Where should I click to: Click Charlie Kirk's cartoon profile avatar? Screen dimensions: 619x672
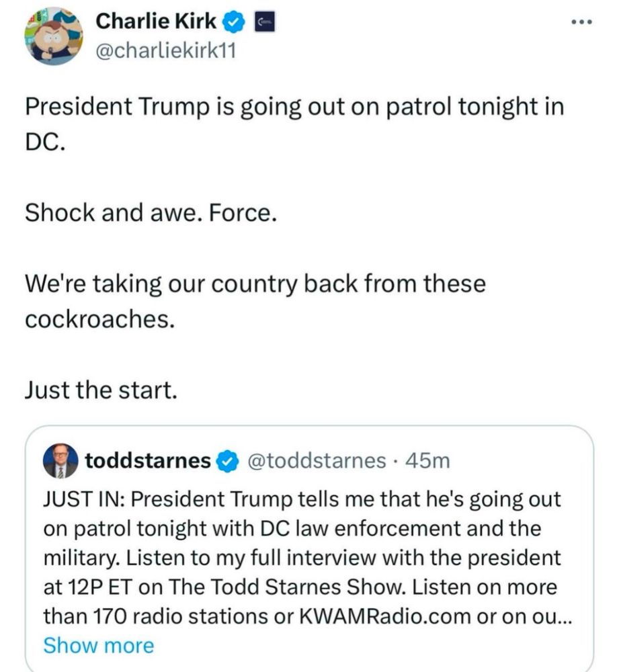[54, 36]
